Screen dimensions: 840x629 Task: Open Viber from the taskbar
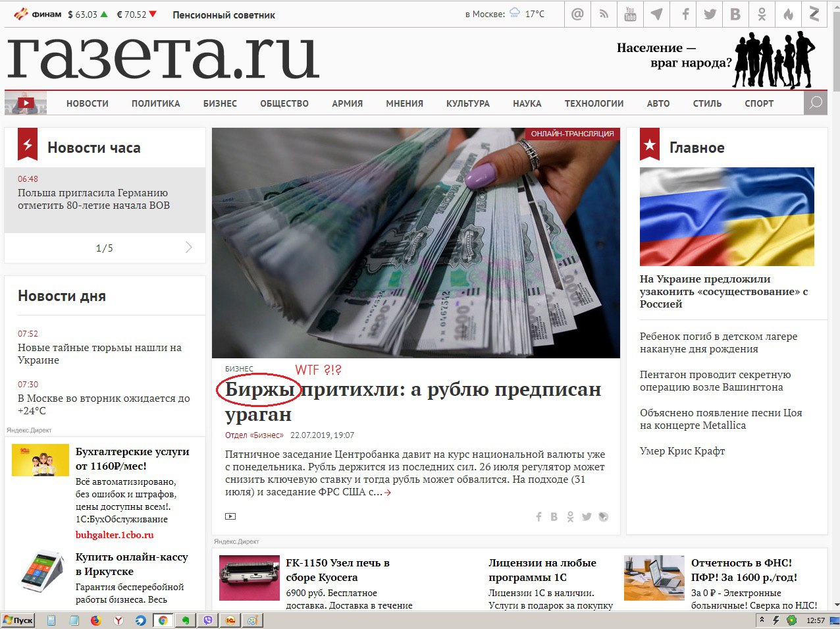(x=209, y=620)
